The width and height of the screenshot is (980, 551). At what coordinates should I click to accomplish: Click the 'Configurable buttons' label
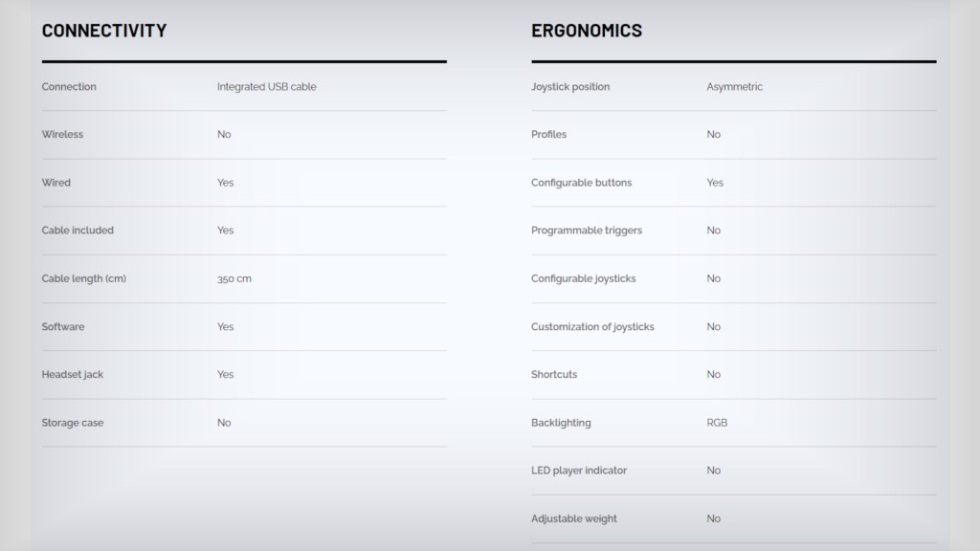[581, 183]
